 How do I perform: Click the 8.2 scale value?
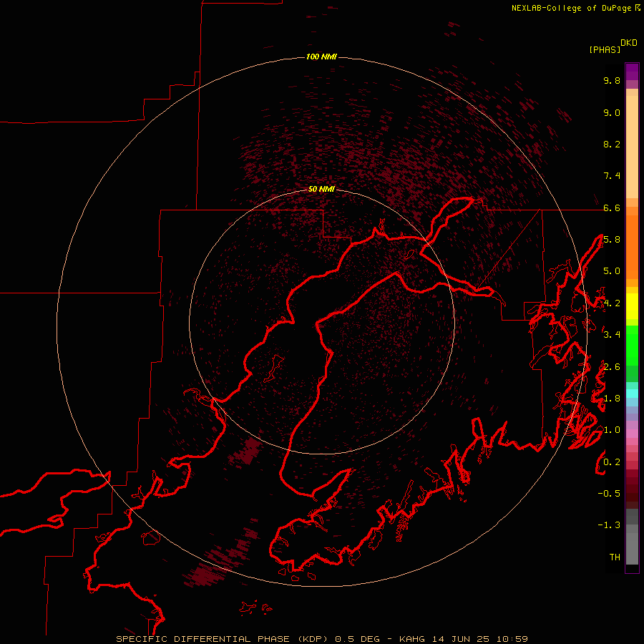pos(612,144)
